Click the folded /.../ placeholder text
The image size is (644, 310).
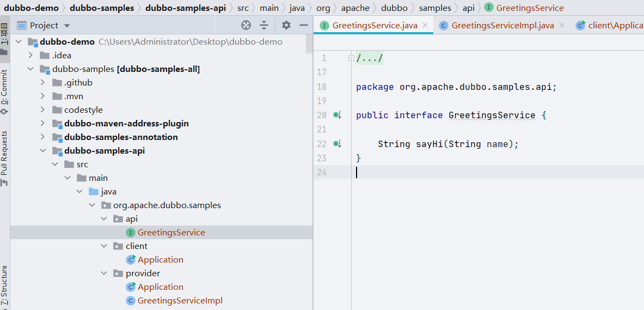tap(370, 58)
